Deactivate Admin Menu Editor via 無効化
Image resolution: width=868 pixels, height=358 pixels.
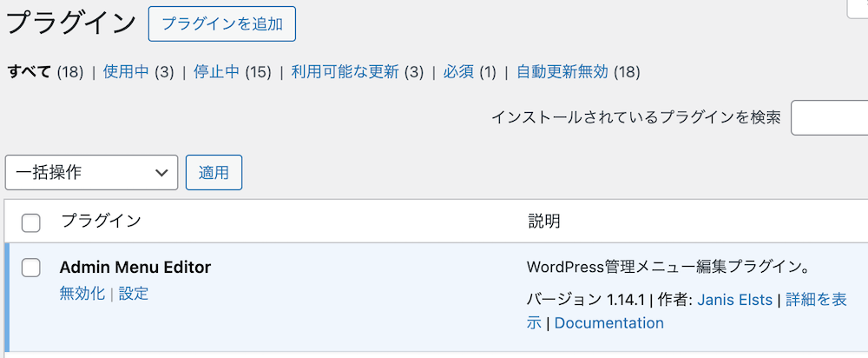(82, 294)
